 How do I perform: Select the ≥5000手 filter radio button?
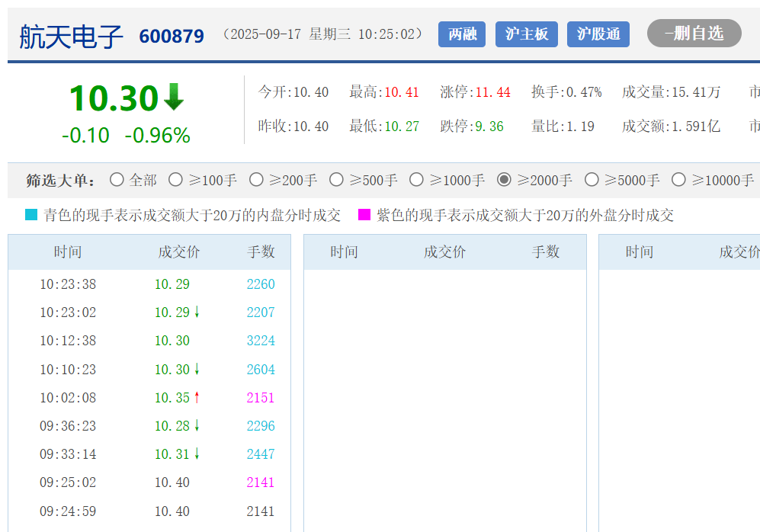pos(592,180)
